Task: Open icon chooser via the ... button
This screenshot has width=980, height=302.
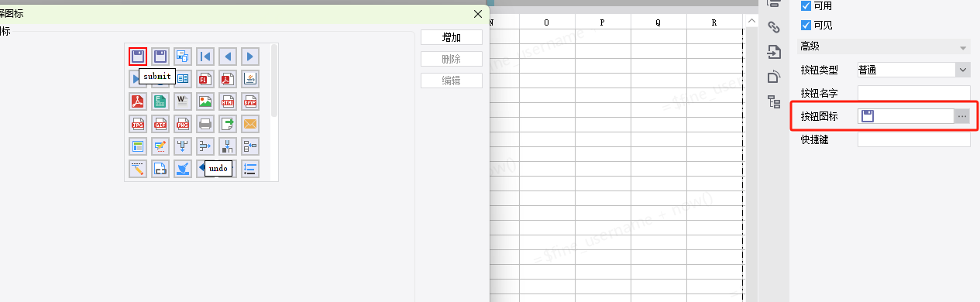Action: point(962,116)
